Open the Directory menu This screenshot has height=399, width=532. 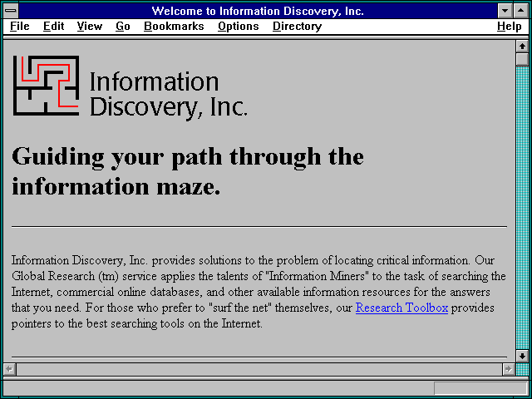point(298,26)
